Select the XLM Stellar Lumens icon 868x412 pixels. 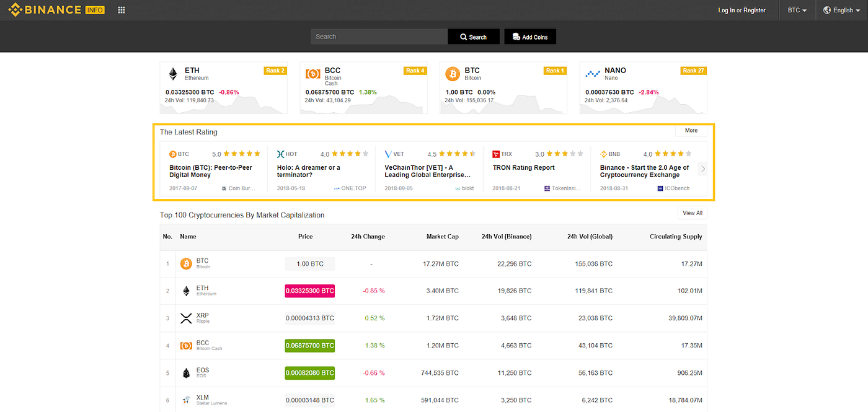point(185,400)
